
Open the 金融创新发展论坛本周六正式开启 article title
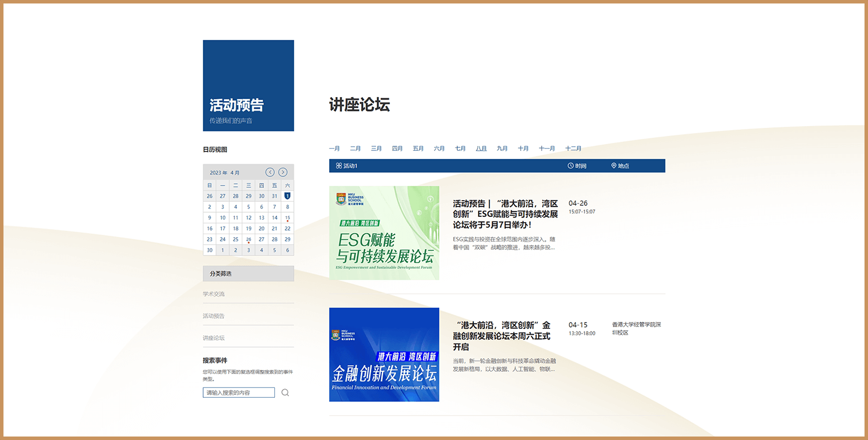(502, 336)
